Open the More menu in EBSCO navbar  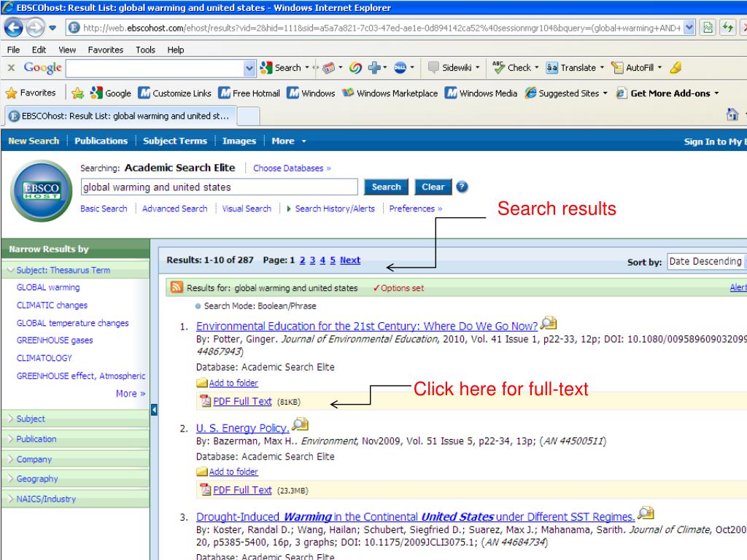(289, 141)
